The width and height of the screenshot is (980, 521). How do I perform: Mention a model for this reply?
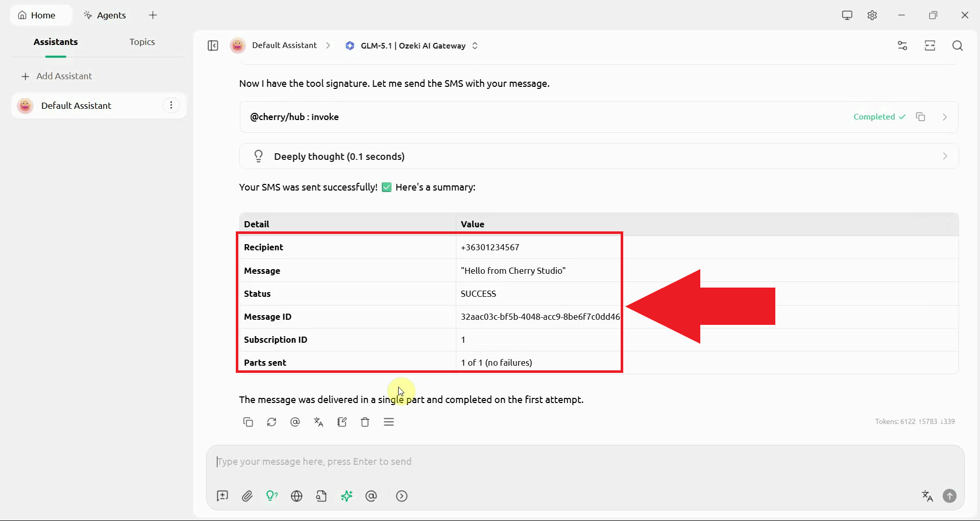pos(295,422)
